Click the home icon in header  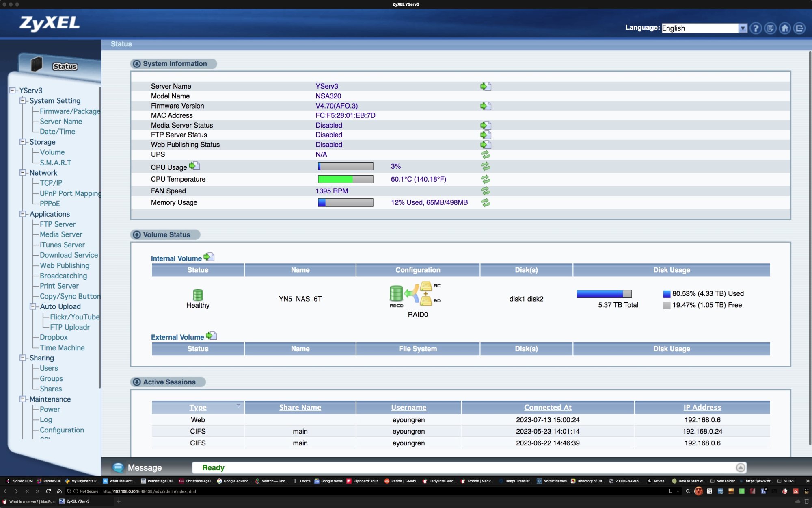click(785, 28)
